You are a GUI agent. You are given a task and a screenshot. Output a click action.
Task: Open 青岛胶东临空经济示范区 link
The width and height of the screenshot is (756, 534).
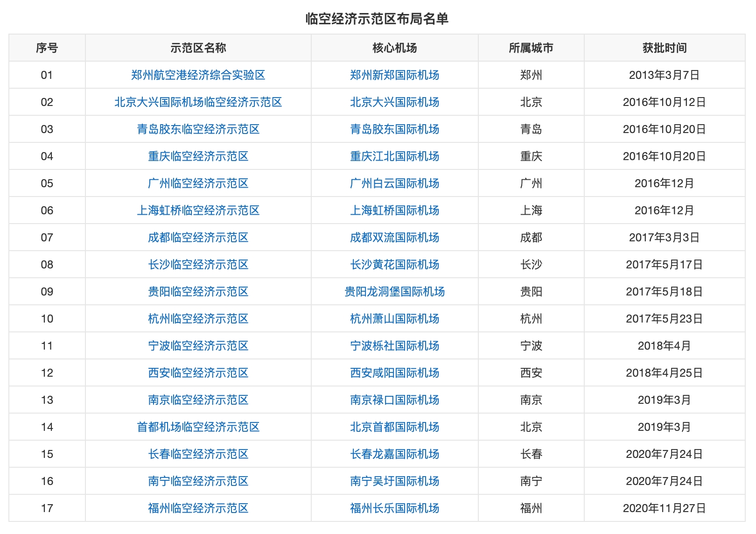pos(198,129)
